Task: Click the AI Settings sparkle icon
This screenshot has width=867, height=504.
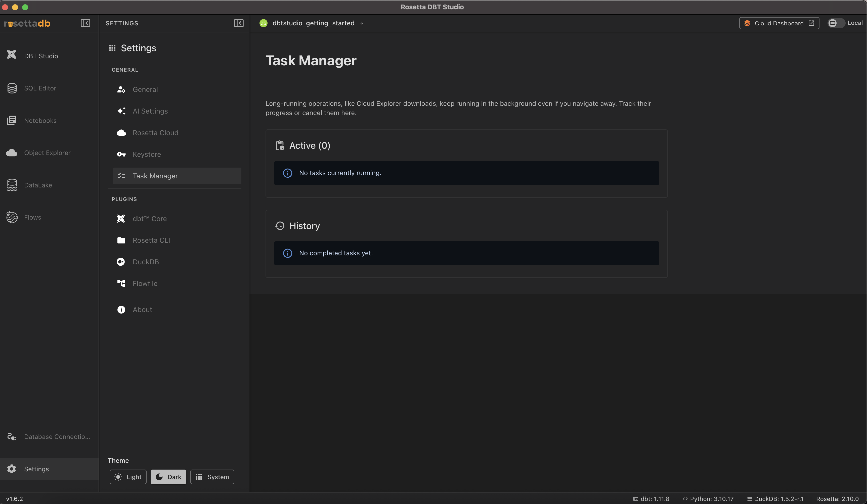Action: (121, 111)
